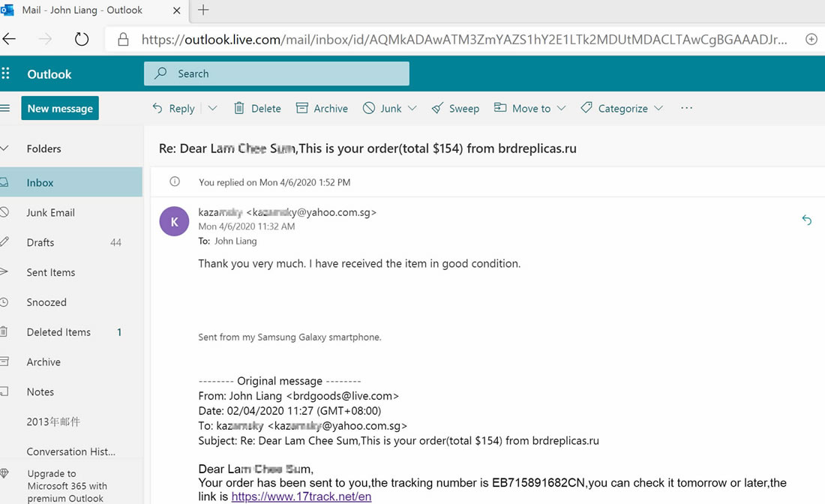Toggle the hamburger navigation pane
This screenshot has width=825, height=504.
(x=5, y=108)
